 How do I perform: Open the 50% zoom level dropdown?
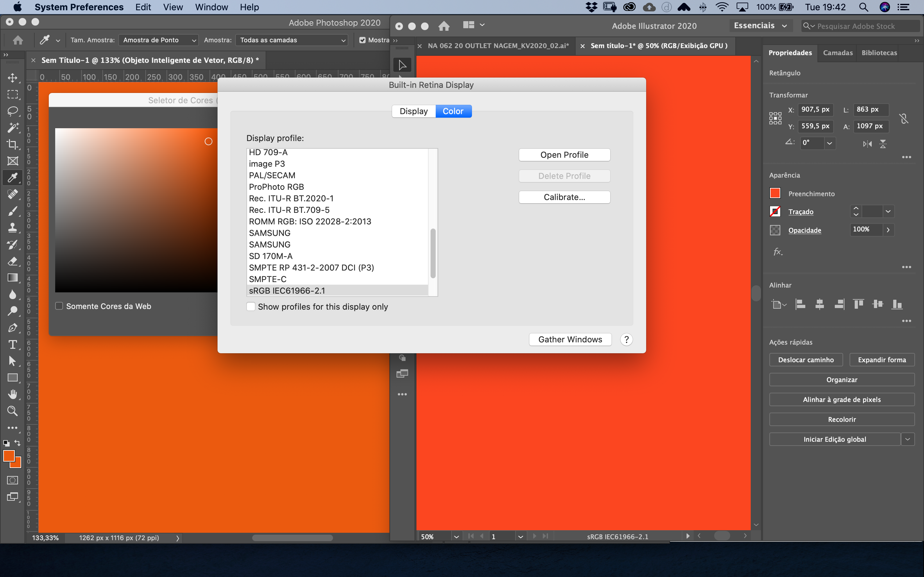pyautogui.click(x=456, y=536)
